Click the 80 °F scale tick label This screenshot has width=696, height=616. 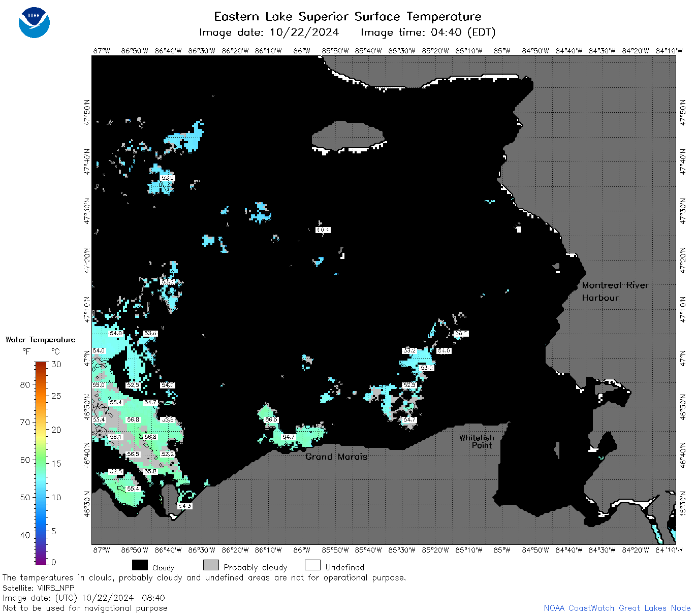pos(25,384)
